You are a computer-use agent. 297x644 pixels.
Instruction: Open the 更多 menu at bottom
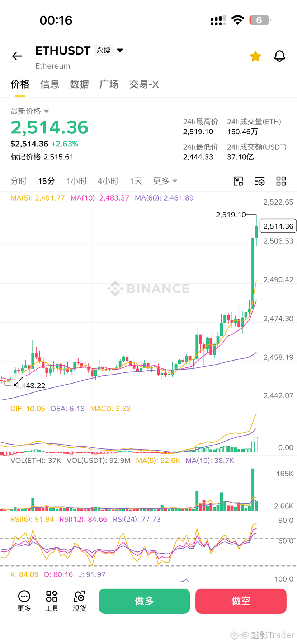(x=24, y=601)
